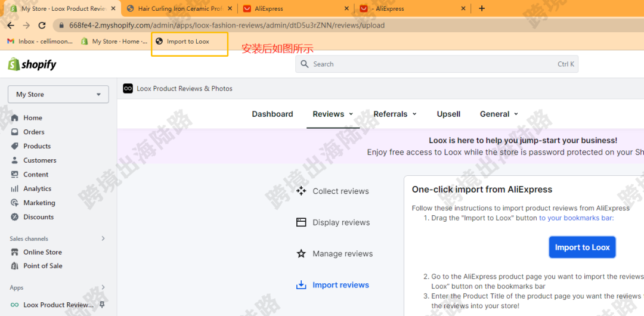The width and height of the screenshot is (644, 316).
Task: Click the Analytics bar chart icon
Action: (x=15, y=188)
